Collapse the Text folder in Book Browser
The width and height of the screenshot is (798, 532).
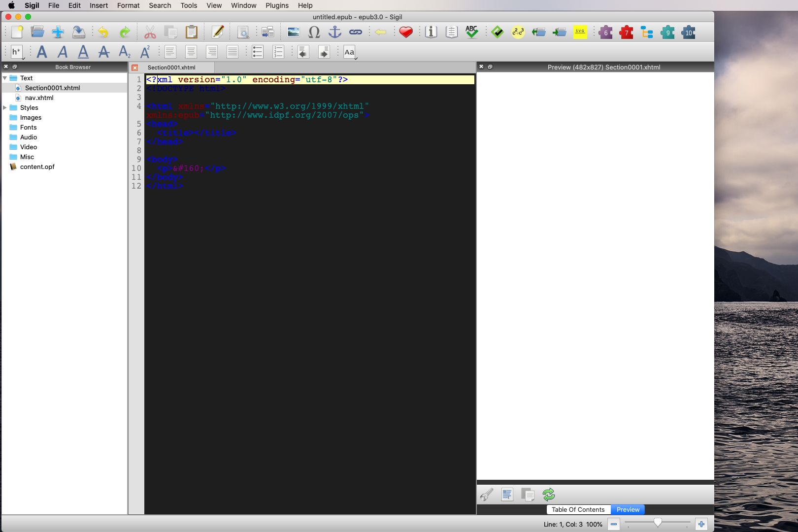click(x=5, y=78)
